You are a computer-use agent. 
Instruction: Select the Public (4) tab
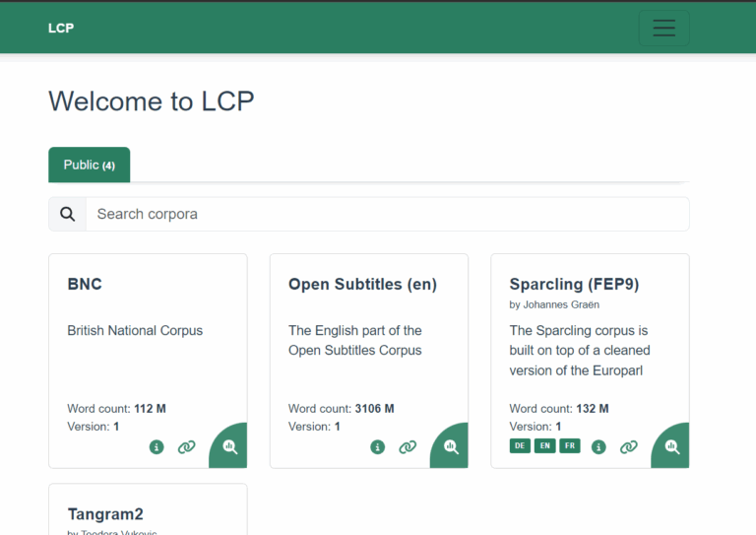tap(90, 165)
